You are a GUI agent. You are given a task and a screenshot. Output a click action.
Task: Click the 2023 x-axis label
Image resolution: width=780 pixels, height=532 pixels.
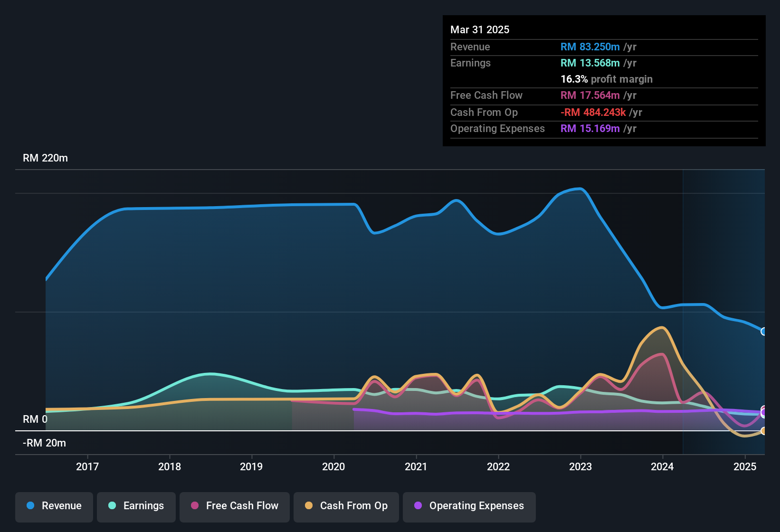pyautogui.click(x=580, y=466)
